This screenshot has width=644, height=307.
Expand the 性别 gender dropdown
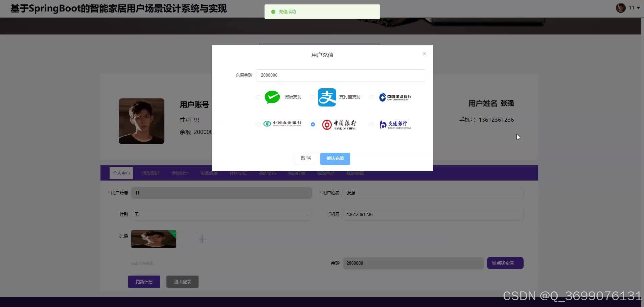point(221,215)
